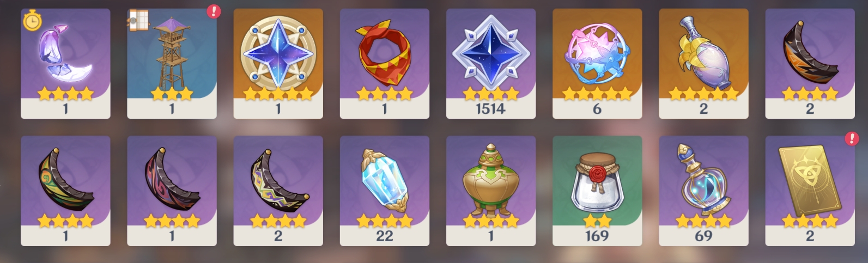The height and width of the screenshot is (263, 868).
Task: Select the blue star crystal with 1514 count
Action: pyautogui.click(x=490, y=64)
